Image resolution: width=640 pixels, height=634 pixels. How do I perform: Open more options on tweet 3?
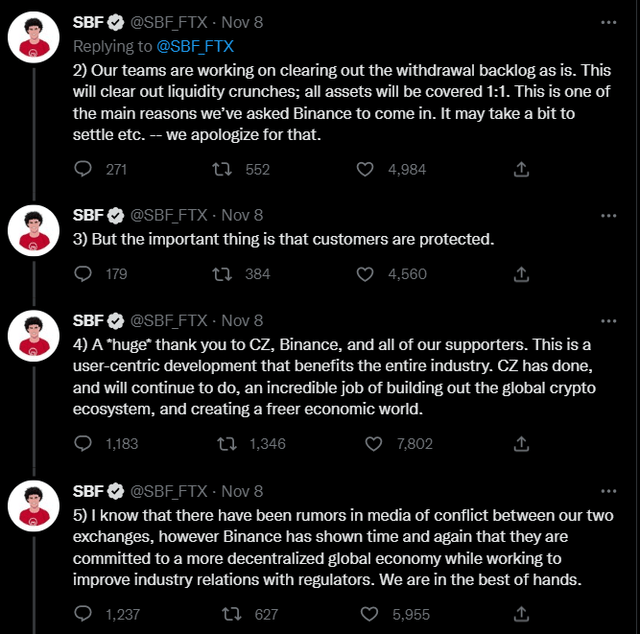click(609, 216)
